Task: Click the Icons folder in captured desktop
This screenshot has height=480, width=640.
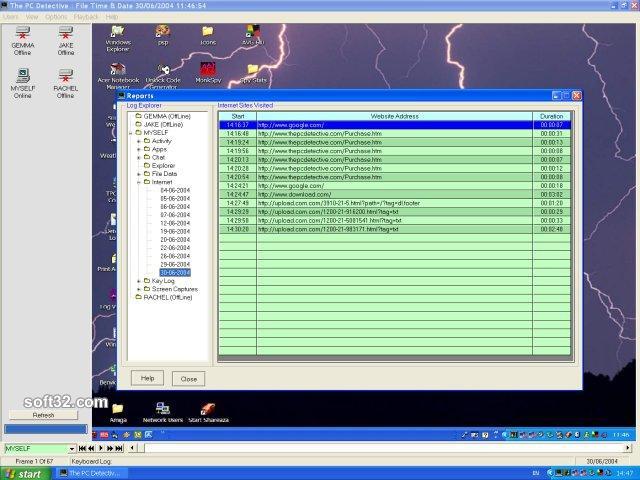Action: pos(208,35)
